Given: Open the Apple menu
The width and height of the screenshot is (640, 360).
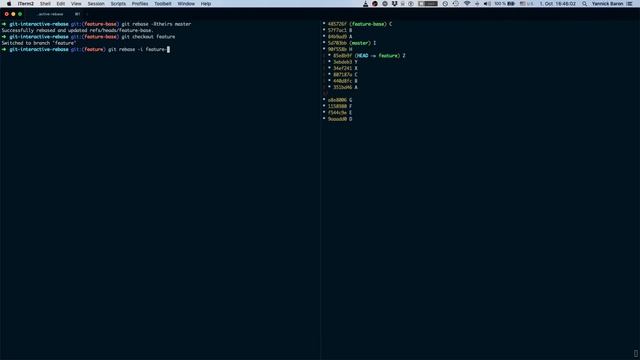Looking at the screenshot, I should 9,4.
